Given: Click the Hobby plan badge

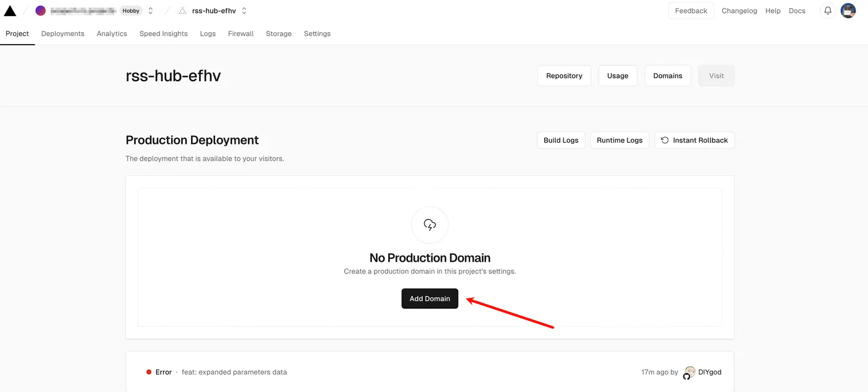Looking at the screenshot, I should pos(131,11).
